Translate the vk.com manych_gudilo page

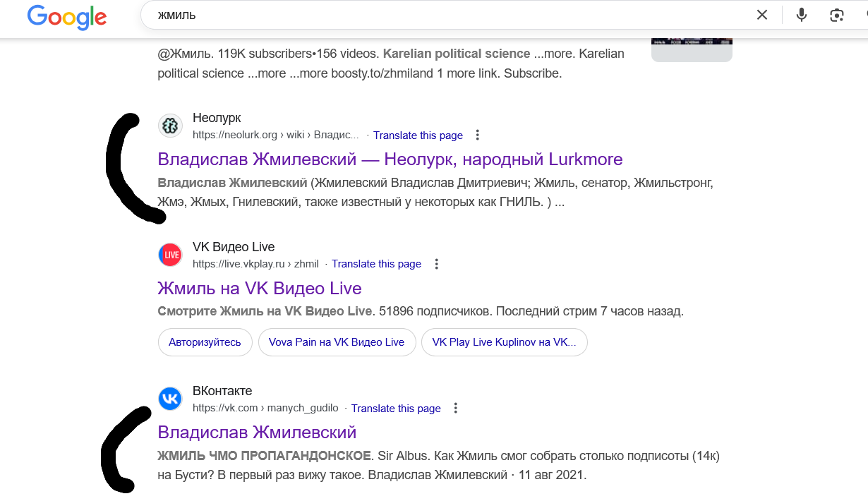pyautogui.click(x=396, y=408)
